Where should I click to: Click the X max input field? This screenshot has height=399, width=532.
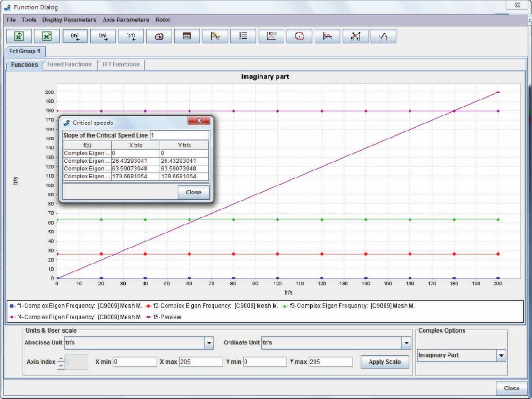(x=201, y=362)
